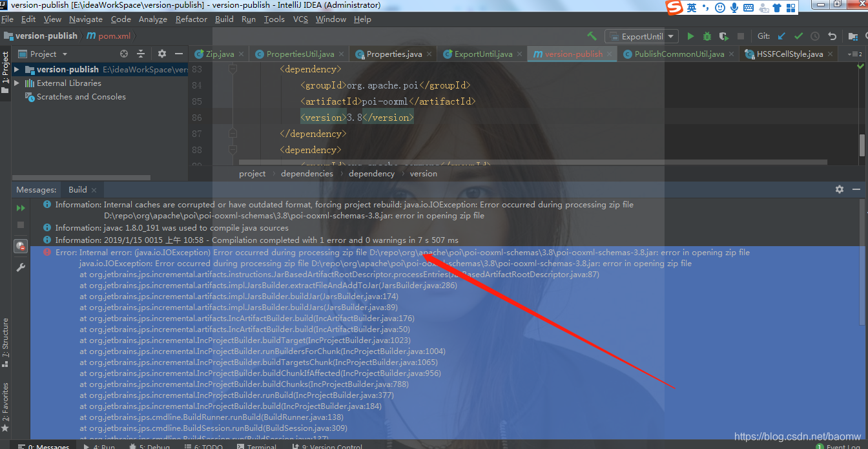The image size is (868, 449).
Task: Close the HSSFCellStyle.java tab
Action: pyautogui.click(x=830, y=54)
